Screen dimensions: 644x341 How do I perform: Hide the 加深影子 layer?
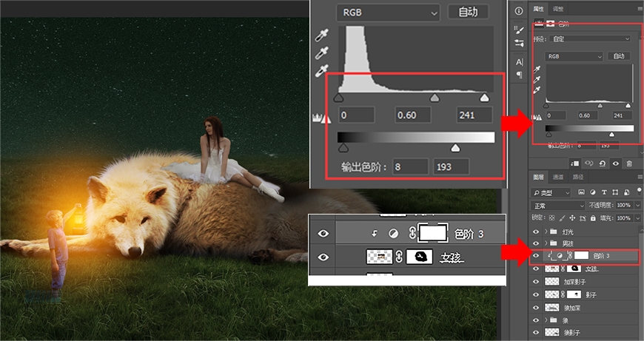point(536,282)
